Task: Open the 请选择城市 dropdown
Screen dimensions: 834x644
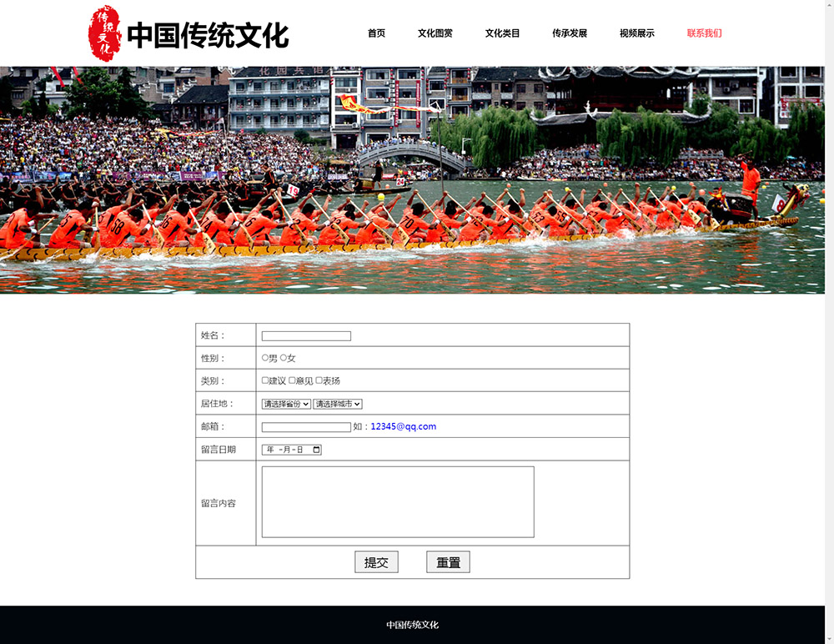Action: pyautogui.click(x=338, y=404)
